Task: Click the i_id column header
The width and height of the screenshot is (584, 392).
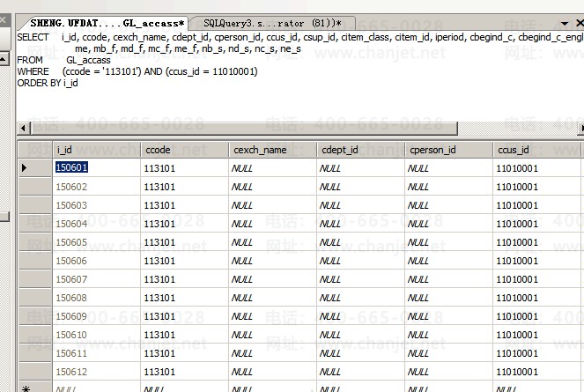Action: [x=97, y=150]
